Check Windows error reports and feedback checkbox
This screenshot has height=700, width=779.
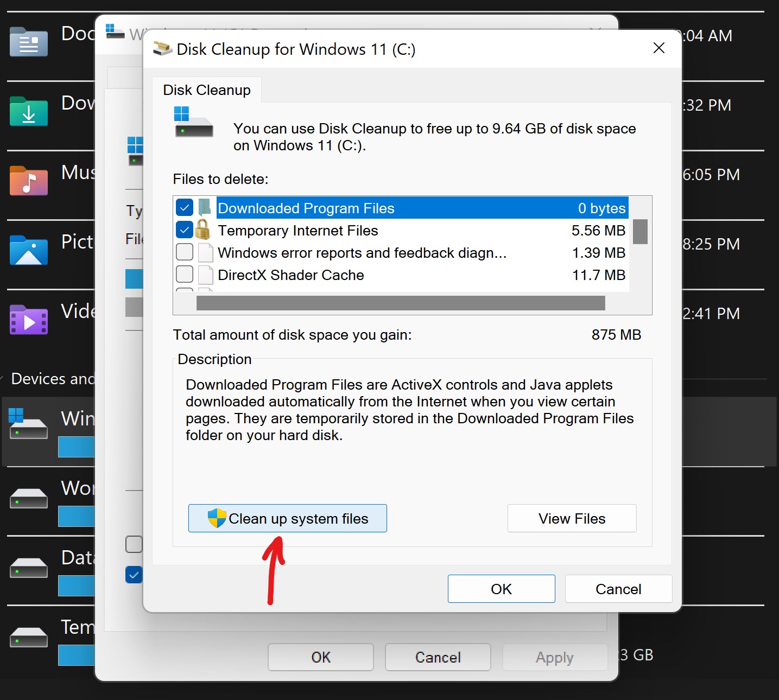pos(185,252)
